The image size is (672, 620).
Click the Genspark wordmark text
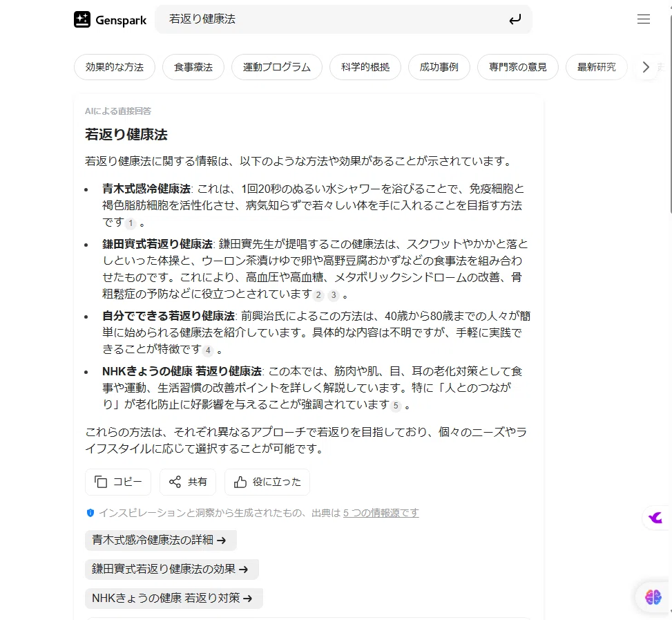[121, 20]
